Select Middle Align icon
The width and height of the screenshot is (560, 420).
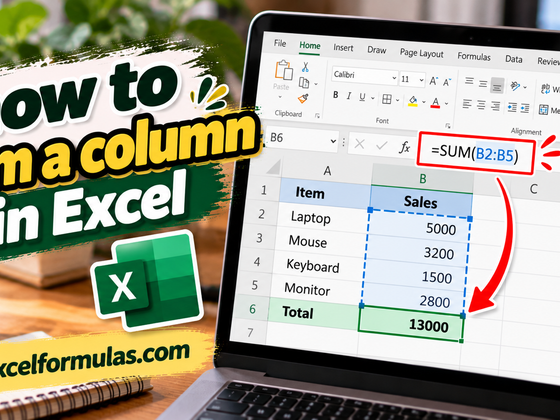[x=483, y=84]
